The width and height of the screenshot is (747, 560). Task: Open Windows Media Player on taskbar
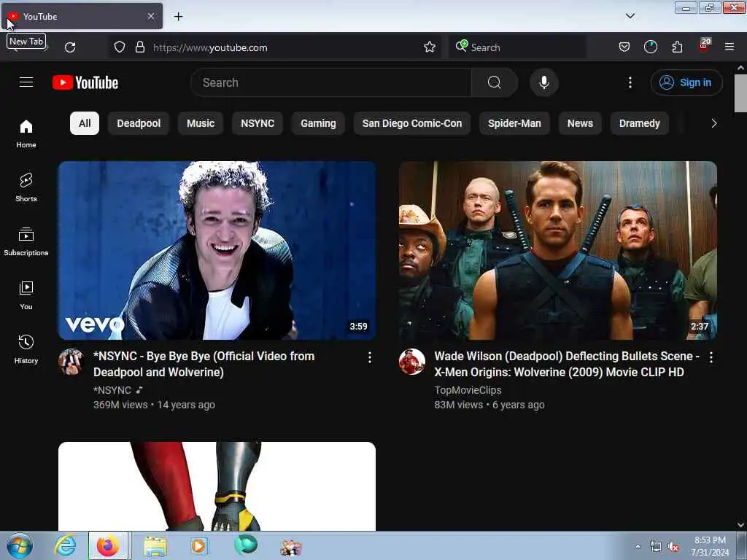tap(198, 546)
